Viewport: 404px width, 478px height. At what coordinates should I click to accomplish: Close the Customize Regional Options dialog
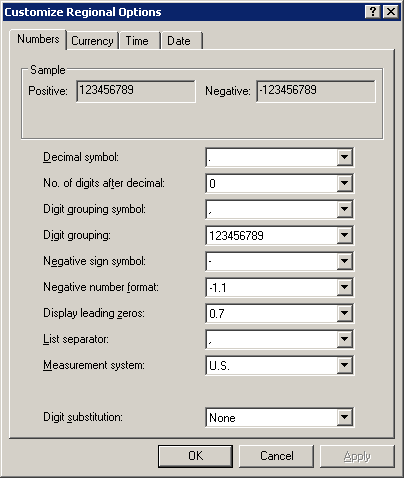tap(391, 12)
